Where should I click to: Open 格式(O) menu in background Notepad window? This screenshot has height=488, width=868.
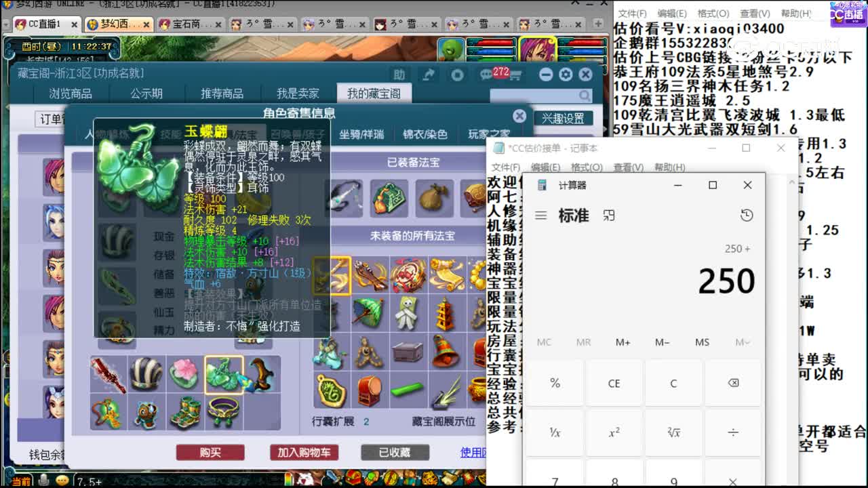click(x=713, y=14)
